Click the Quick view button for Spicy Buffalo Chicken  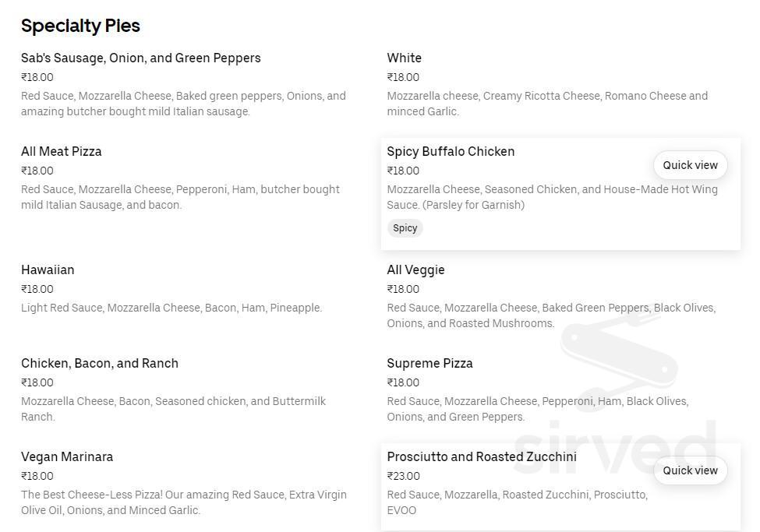[689, 165]
